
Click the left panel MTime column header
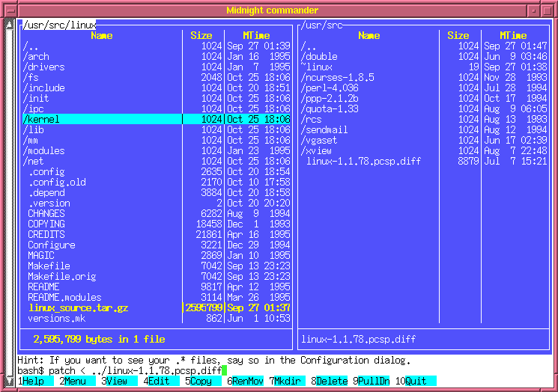pyautogui.click(x=256, y=36)
